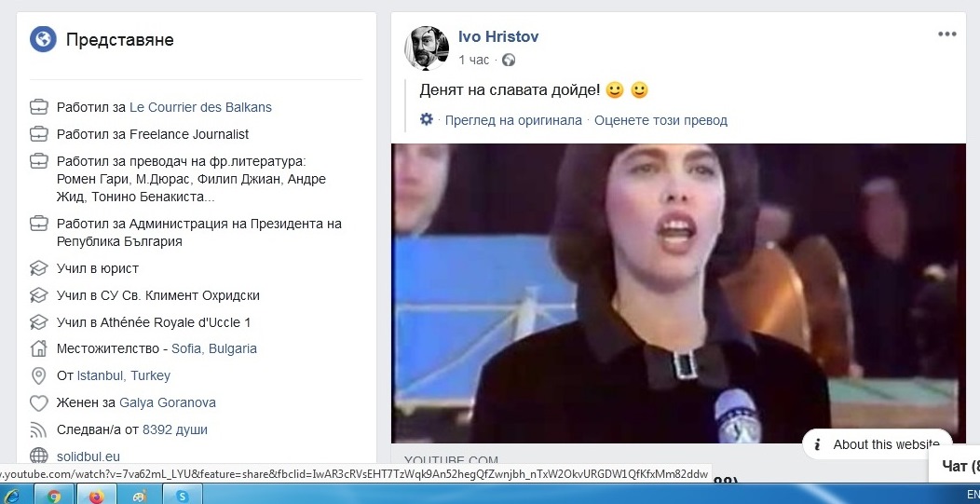Launch Google Chrome from the taskbar
The image size is (980, 504).
click(54, 496)
